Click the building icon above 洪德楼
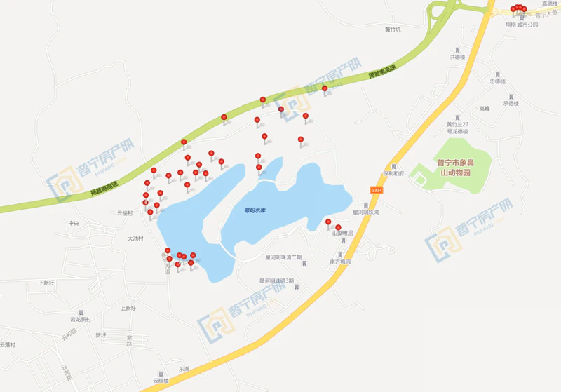561x392 pixels. coord(457,50)
